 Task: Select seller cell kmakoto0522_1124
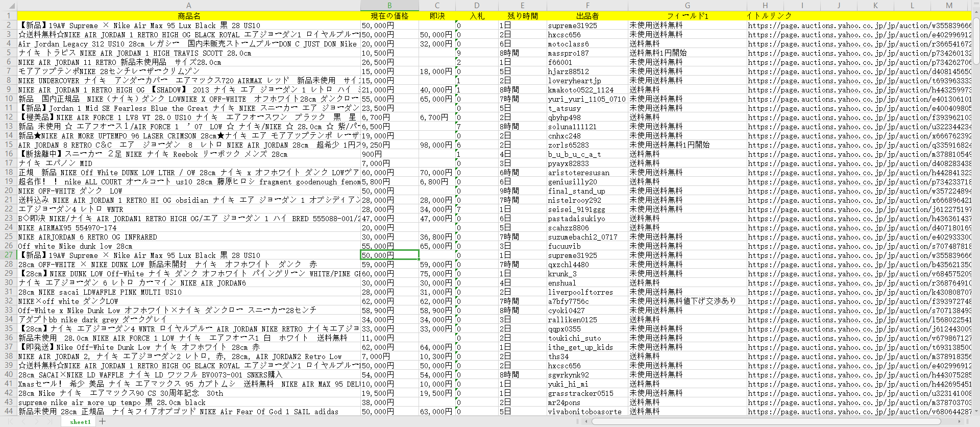[x=587, y=90]
